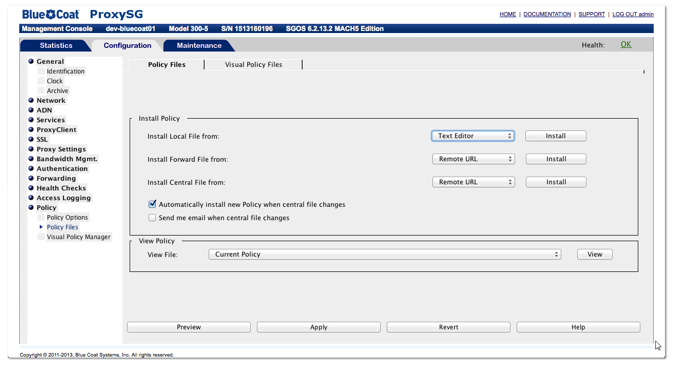Open Install Central File source dropdown
Image resolution: width=675 pixels, height=366 pixels.
point(473,182)
